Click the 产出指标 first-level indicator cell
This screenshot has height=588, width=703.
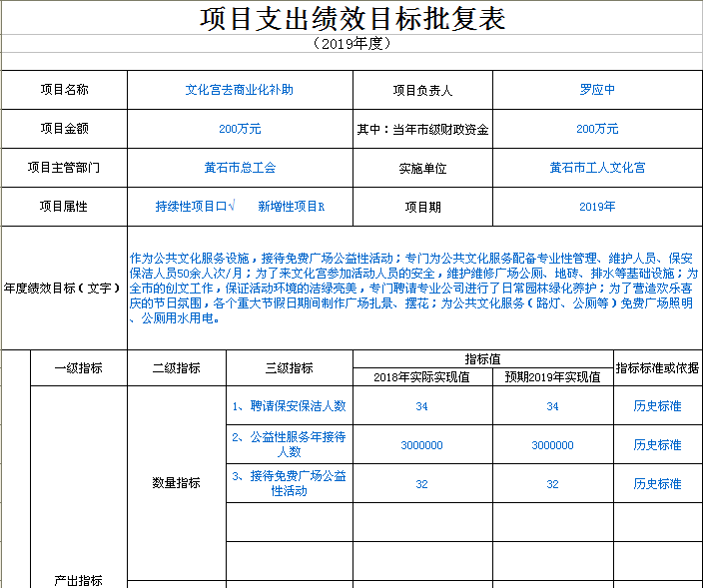tap(77, 581)
